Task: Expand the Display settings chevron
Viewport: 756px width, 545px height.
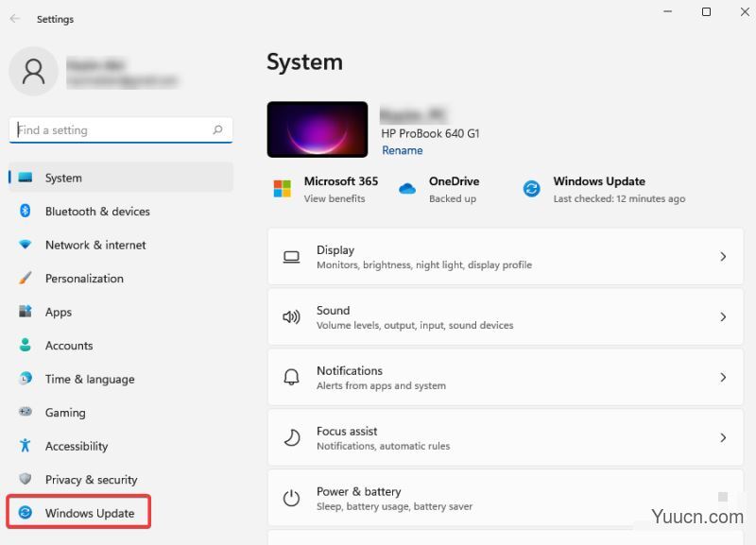Action: [723, 257]
